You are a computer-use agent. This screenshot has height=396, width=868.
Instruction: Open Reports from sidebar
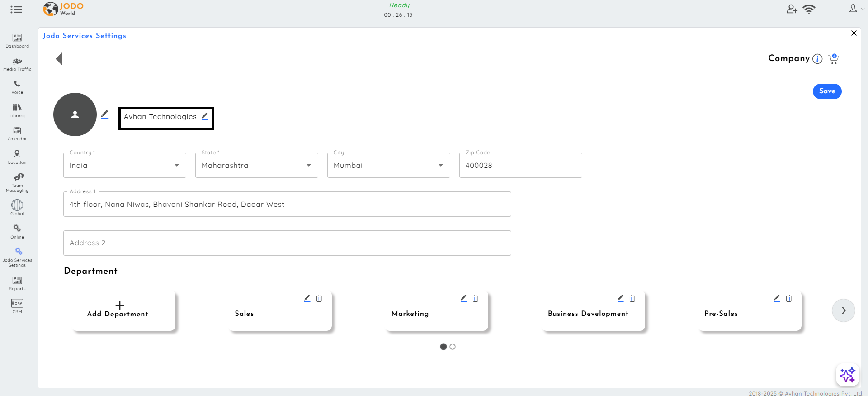(x=17, y=283)
